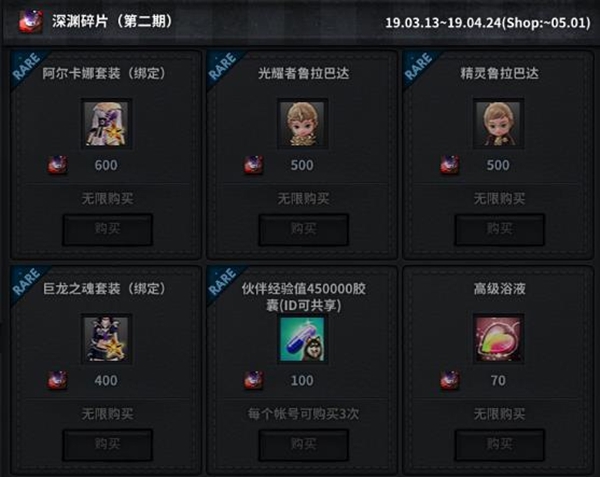The width and height of the screenshot is (600, 477).
Task: Select the 精灵鲁拉巴达 character portrait icon
Action: (499, 124)
